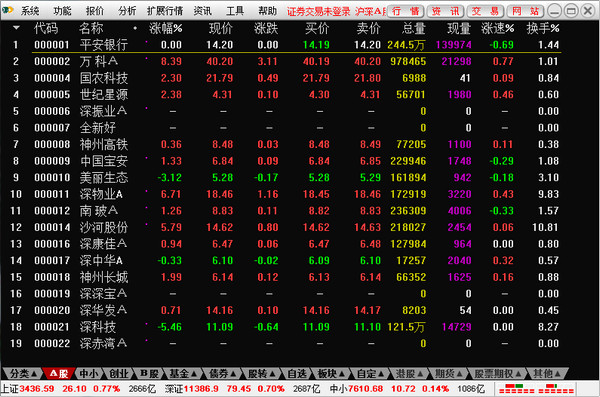Click the 行情 button in title bar

click(x=406, y=11)
